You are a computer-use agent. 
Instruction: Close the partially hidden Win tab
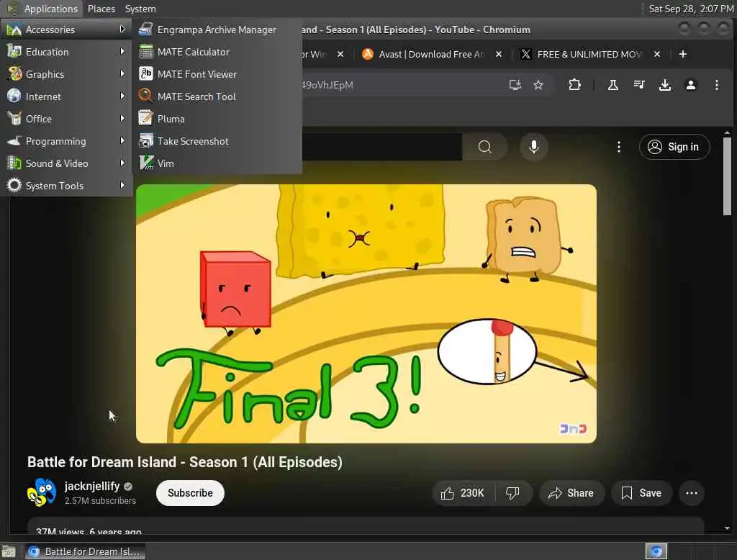coord(340,54)
